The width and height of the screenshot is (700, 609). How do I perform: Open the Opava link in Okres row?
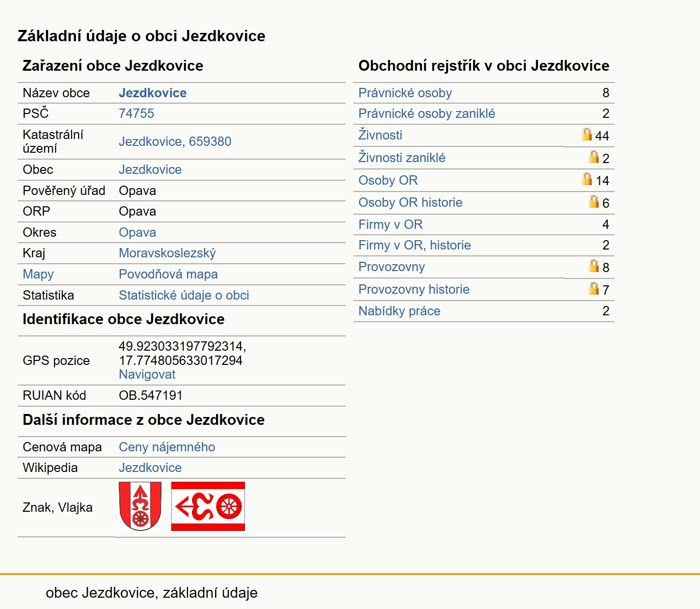point(137,232)
